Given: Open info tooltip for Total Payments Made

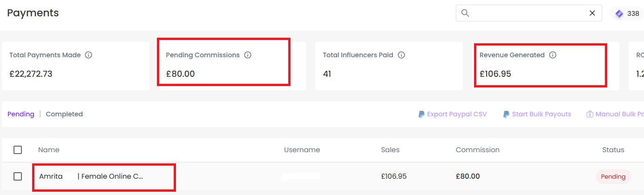Looking at the screenshot, I should pyautogui.click(x=88, y=55).
